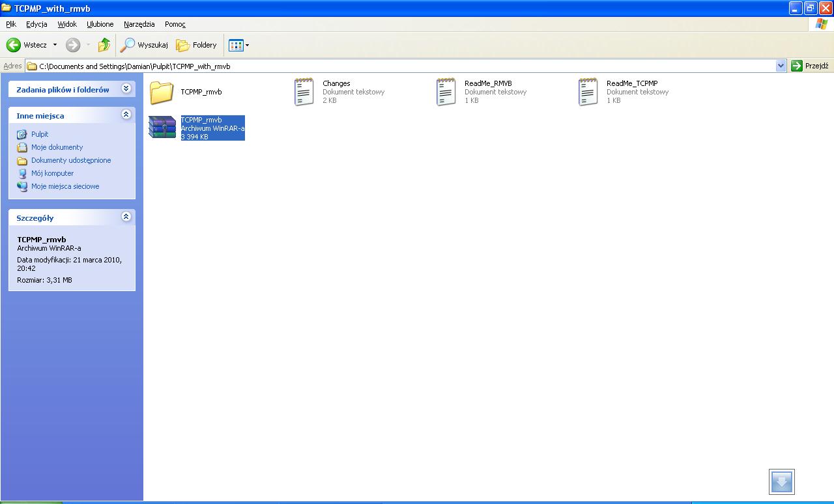
Task: Click the folder icon in address bar
Action: point(31,66)
